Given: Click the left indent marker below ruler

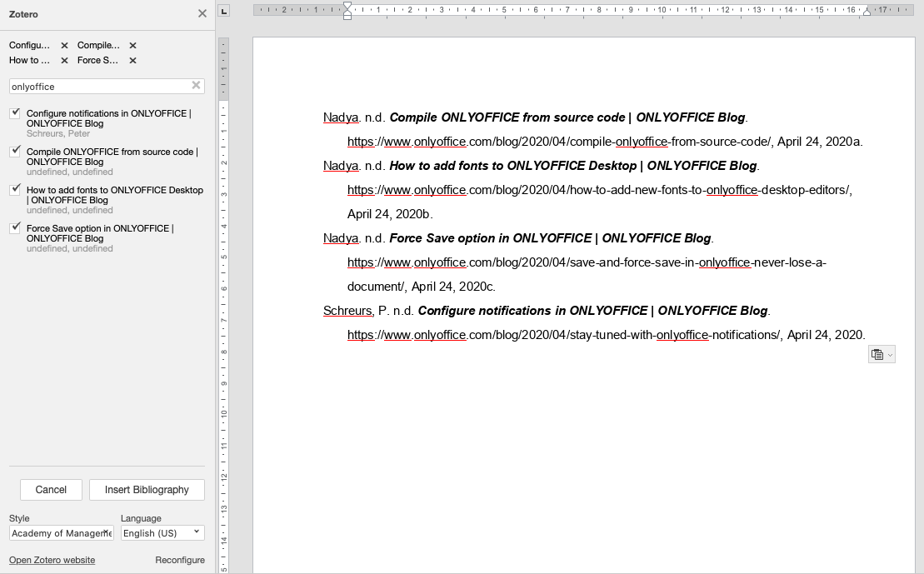Looking at the screenshot, I should pos(347,15).
